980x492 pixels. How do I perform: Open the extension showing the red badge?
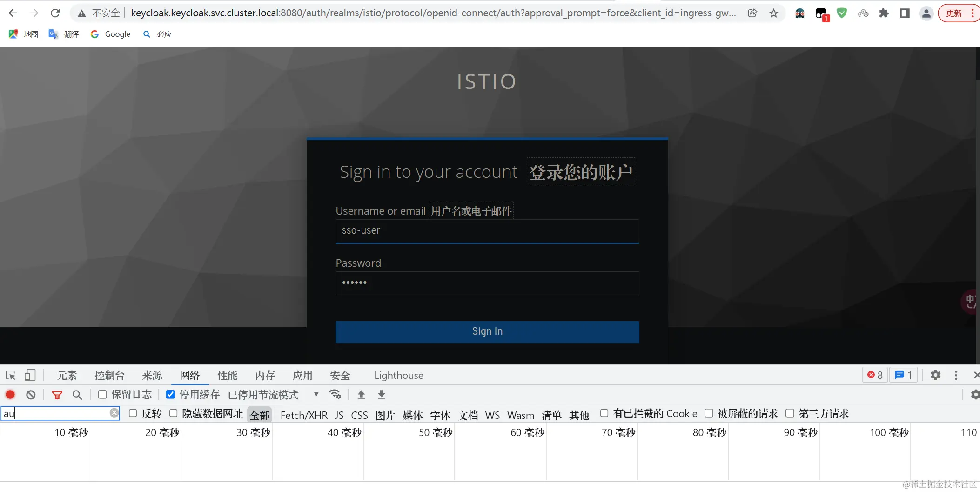point(822,14)
